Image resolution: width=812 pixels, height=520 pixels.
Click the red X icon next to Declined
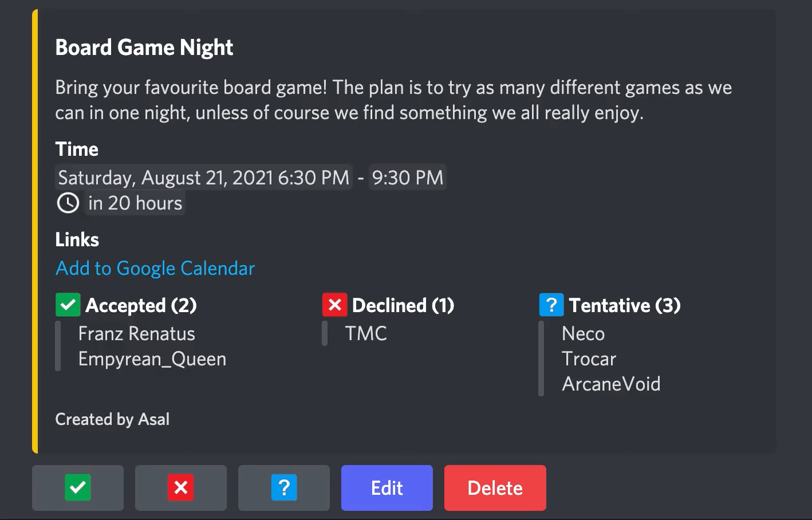[x=335, y=305]
